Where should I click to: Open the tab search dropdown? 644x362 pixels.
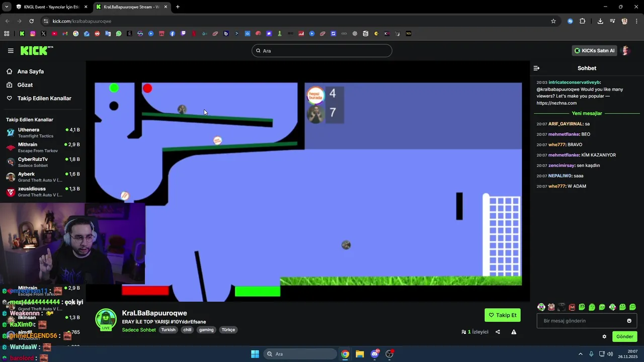[6, 7]
